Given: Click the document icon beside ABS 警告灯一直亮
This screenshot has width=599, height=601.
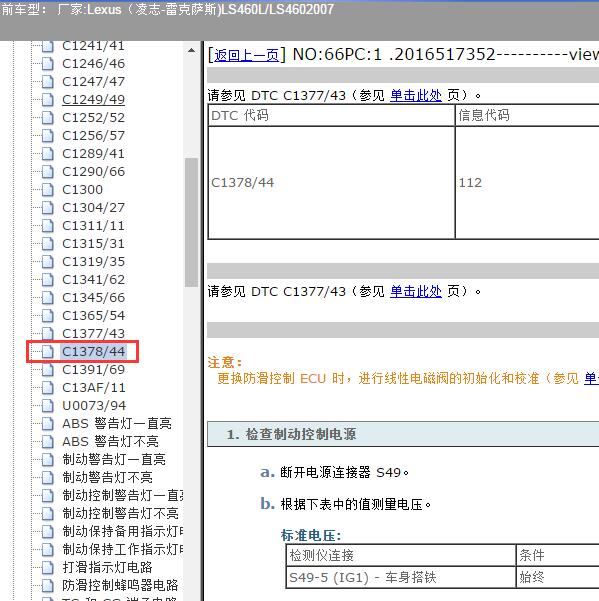Looking at the screenshot, I should click(48, 424).
